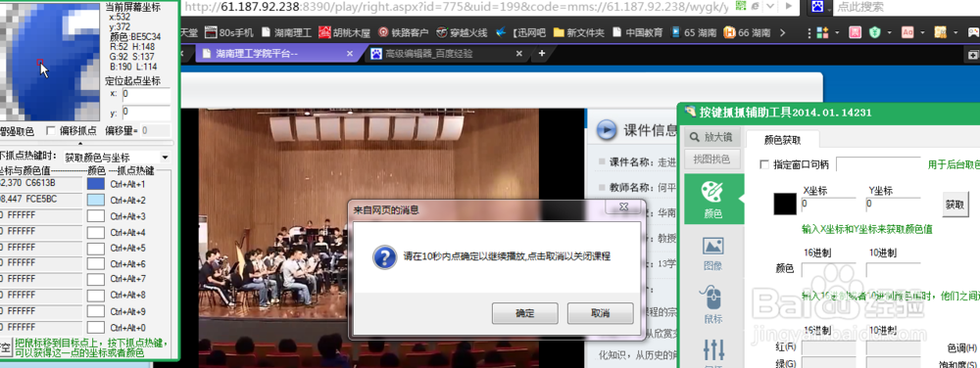
Task: Click the 放大镜 magnifier button
Action: tap(712, 136)
